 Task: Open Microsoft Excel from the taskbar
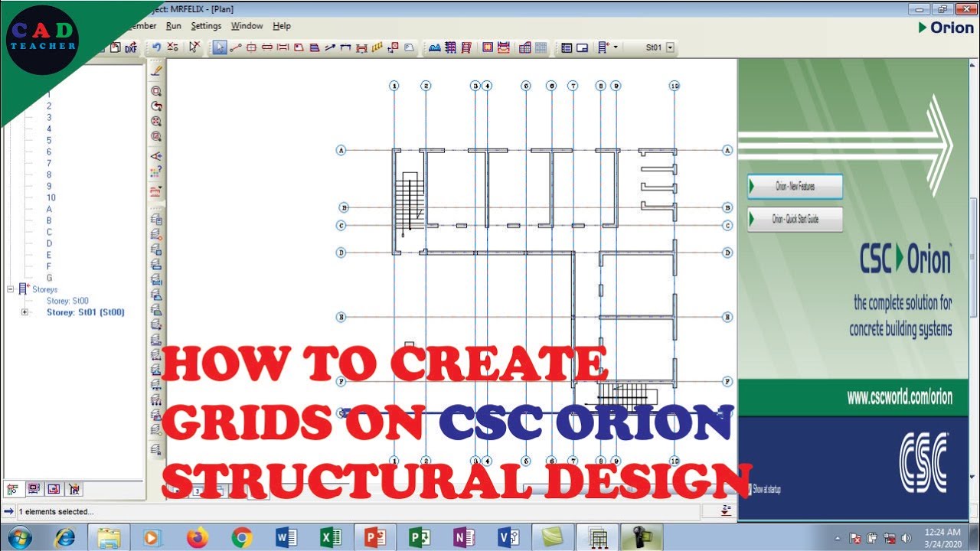coord(331,538)
